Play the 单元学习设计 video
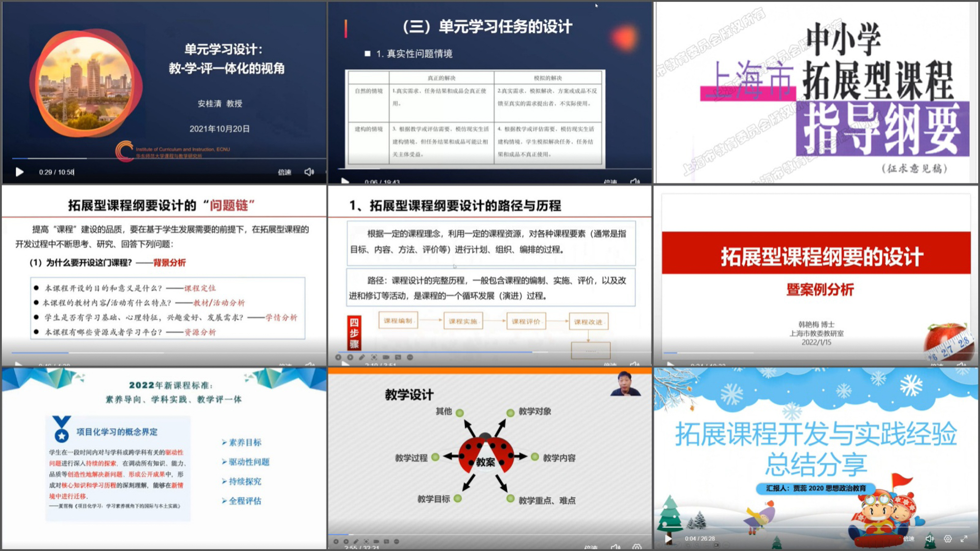Screen dimensions: 980x551 pos(20,172)
